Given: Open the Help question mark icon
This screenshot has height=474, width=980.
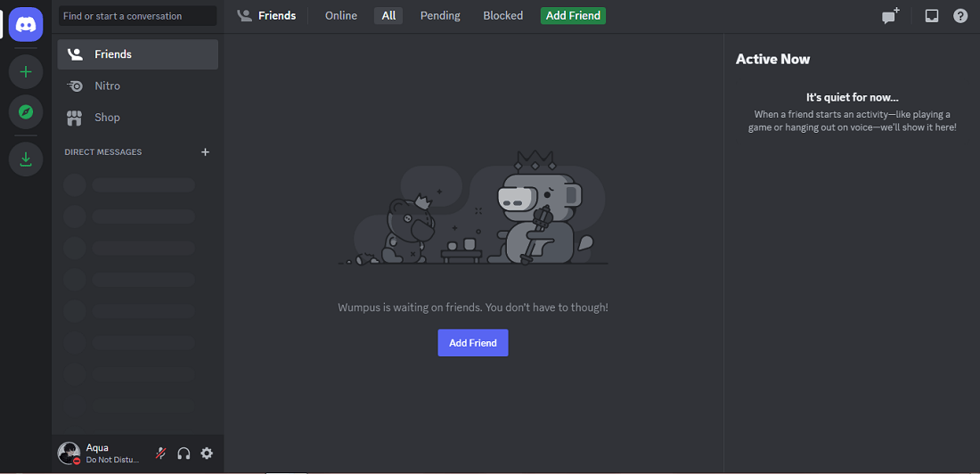Looking at the screenshot, I should 960,16.
